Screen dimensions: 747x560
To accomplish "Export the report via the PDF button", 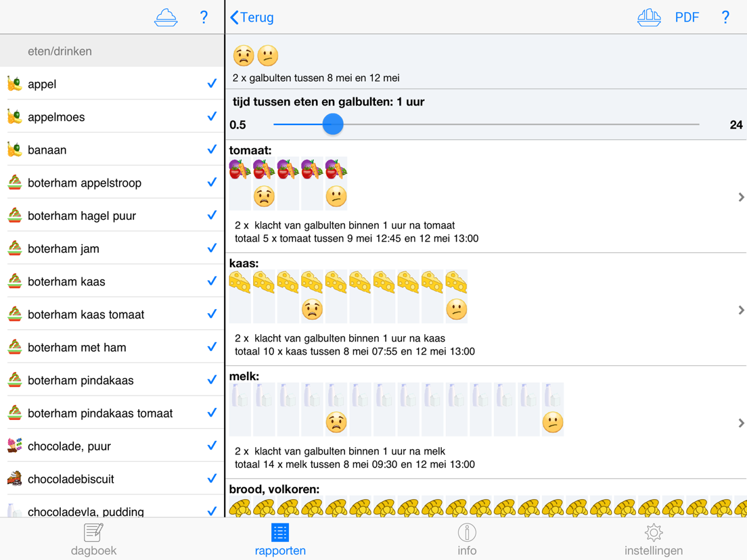I will (687, 17).
